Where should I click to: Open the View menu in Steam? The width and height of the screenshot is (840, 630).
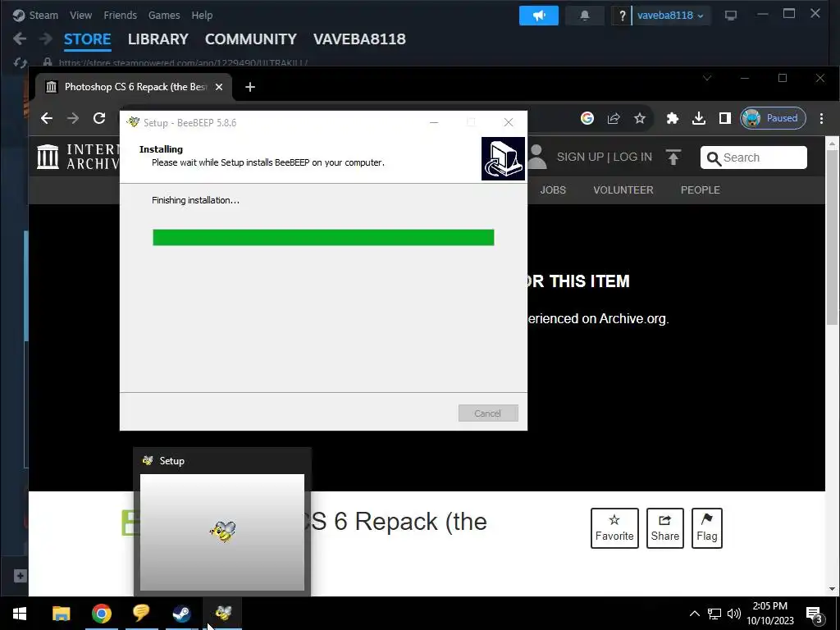pos(80,15)
